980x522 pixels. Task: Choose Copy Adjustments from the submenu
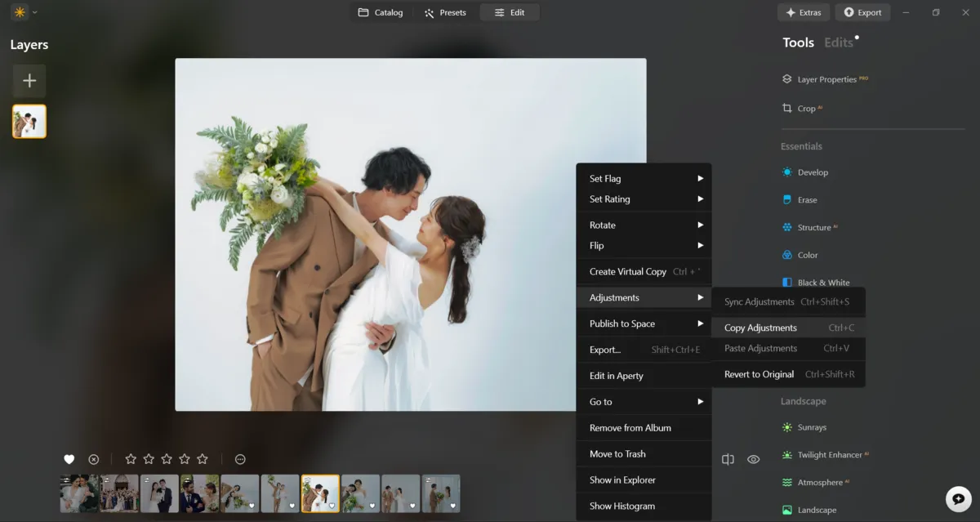tap(759, 327)
